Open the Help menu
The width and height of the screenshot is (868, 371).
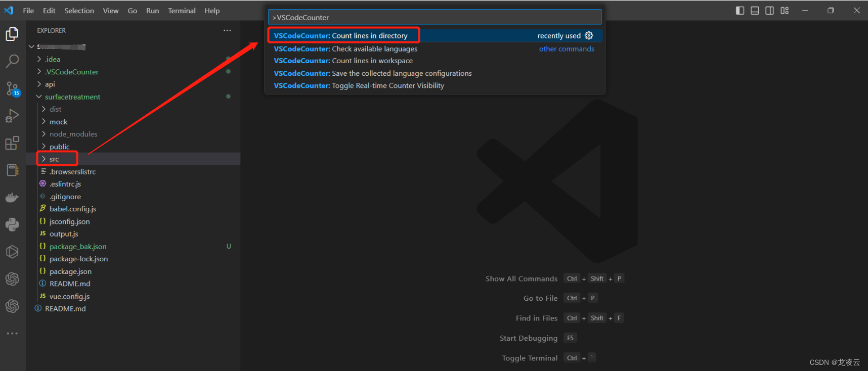[212, 11]
